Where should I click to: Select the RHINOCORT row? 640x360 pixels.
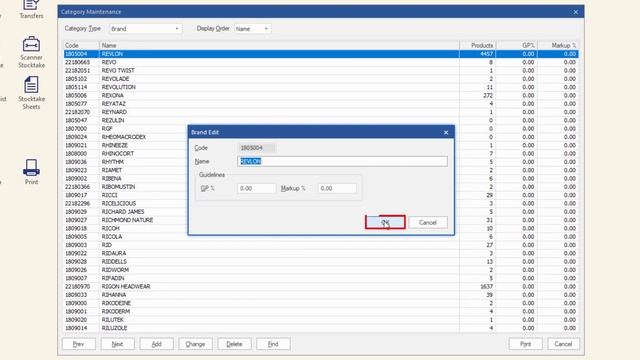(x=321, y=153)
